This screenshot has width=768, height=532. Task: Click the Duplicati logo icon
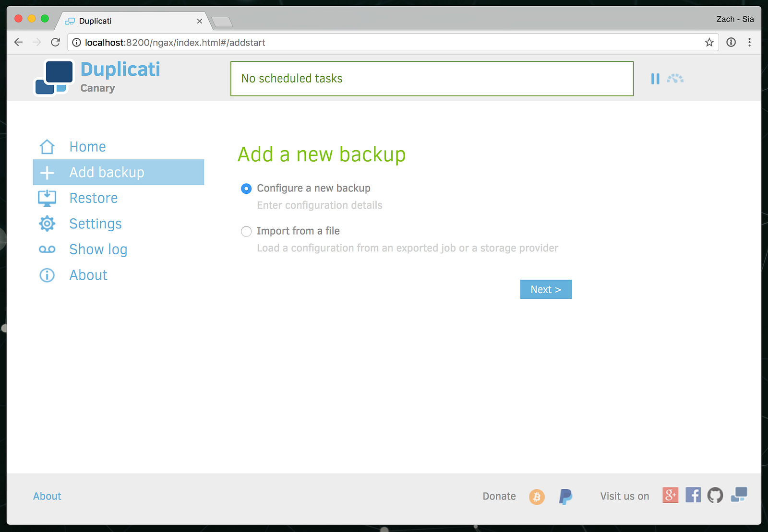pos(54,78)
